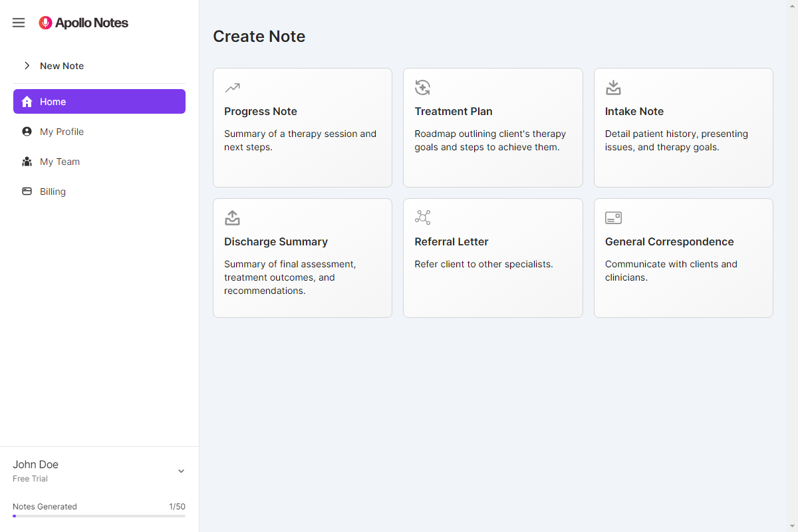
Task: Open My Team from the sidebar
Action: point(59,161)
